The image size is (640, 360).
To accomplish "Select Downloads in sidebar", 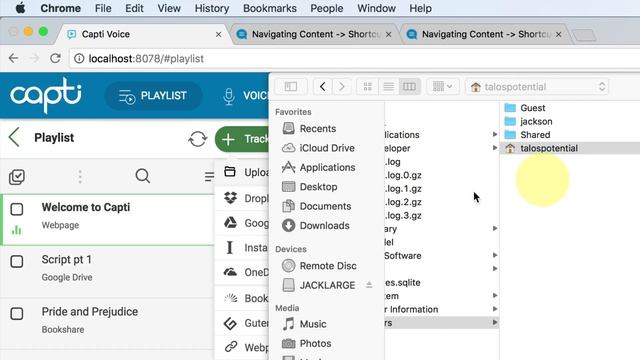I will coord(316,225).
